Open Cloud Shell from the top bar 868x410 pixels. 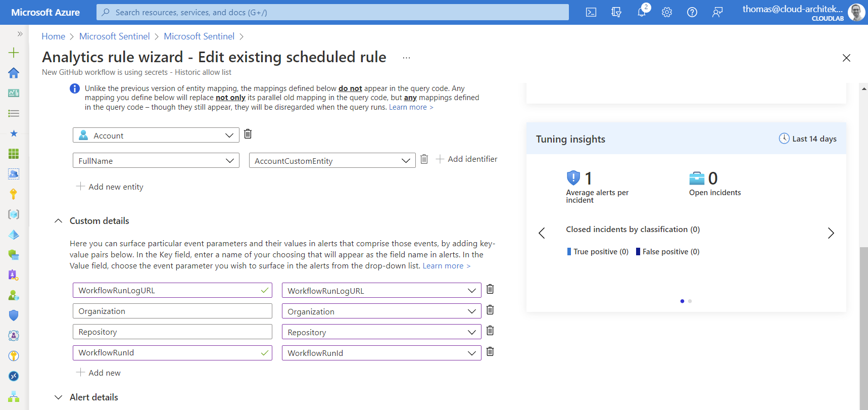point(591,12)
